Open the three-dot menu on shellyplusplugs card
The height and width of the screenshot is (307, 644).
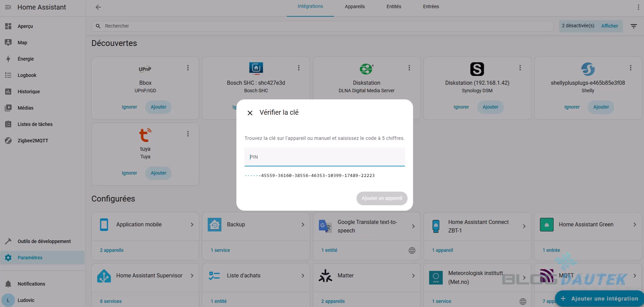(630, 68)
